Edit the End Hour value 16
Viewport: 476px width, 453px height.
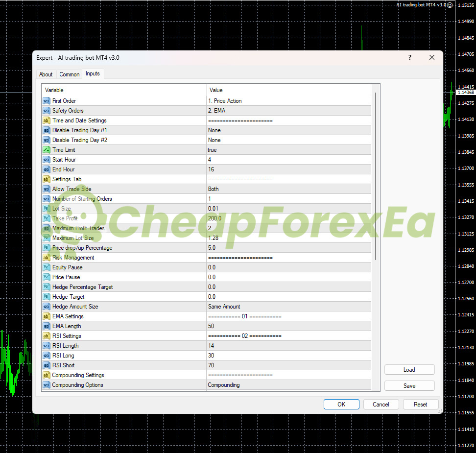(288, 169)
